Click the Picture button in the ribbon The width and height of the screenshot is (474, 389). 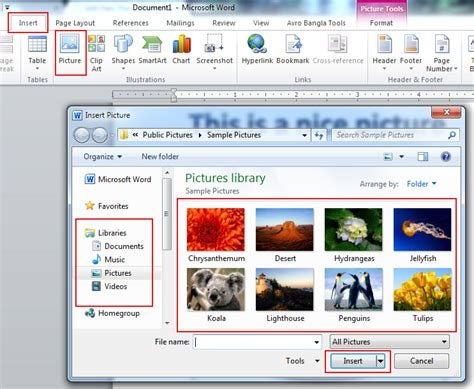point(70,53)
